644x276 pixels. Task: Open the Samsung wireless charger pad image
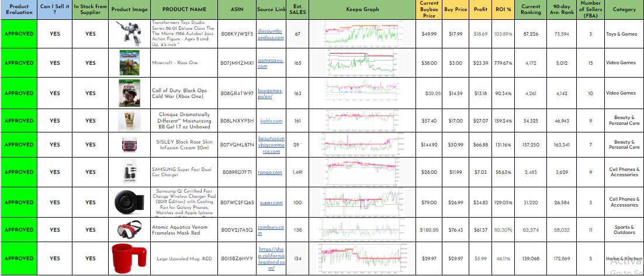pos(130,202)
